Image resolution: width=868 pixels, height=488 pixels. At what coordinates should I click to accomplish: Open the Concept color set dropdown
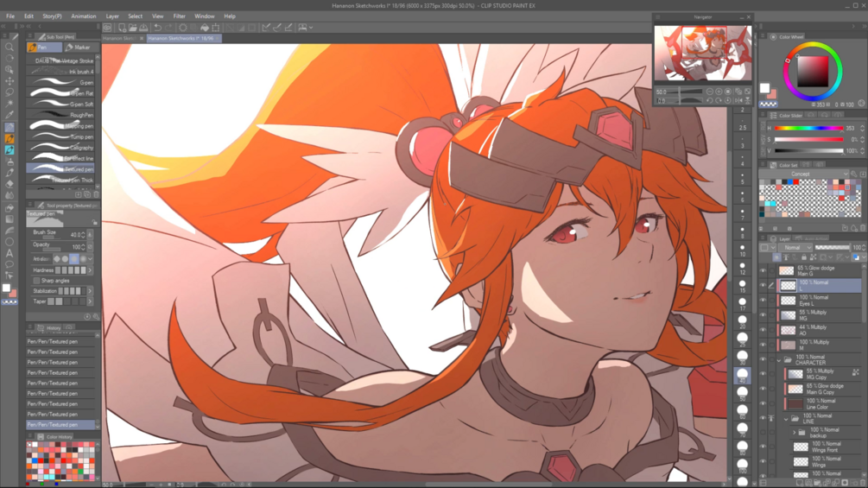coord(804,174)
